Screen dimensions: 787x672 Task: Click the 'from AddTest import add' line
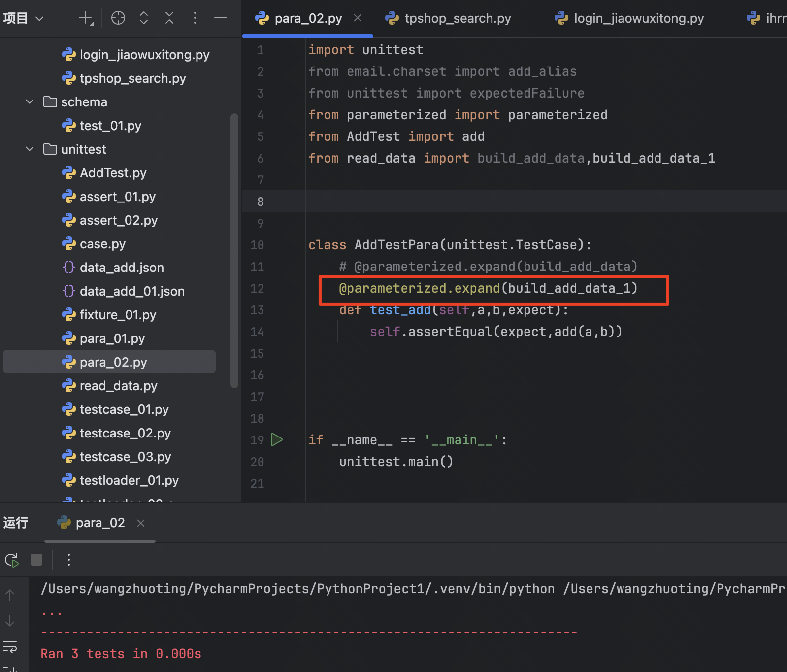pos(396,136)
